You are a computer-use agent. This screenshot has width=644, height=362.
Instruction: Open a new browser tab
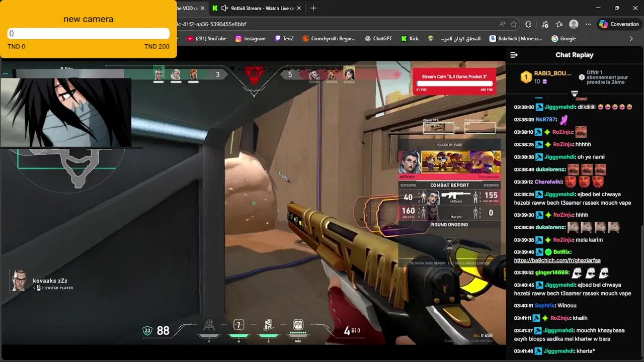pyautogui.click(x=313, y=8)
